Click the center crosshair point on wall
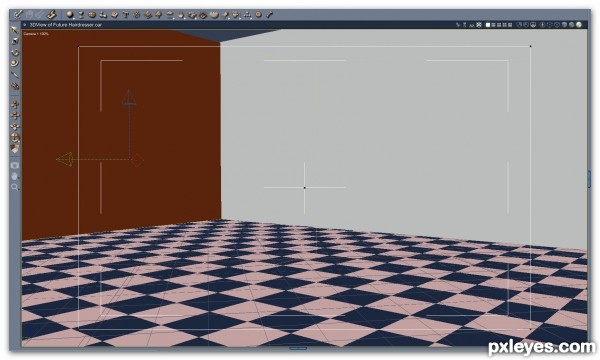The width and height of the screenshot is (600, 360). coord(305,187)
